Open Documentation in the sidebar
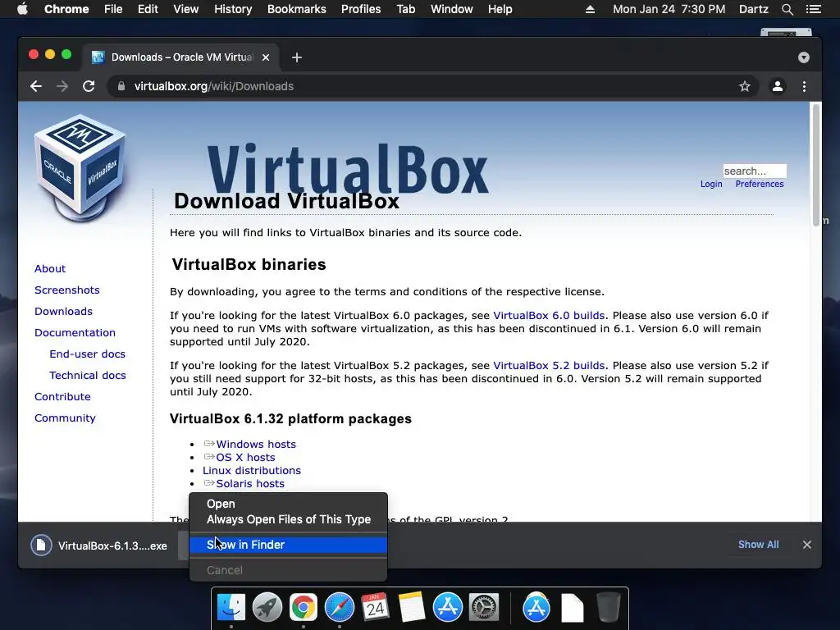The width and height of the screenshot is (840, 630). (75, 333)
